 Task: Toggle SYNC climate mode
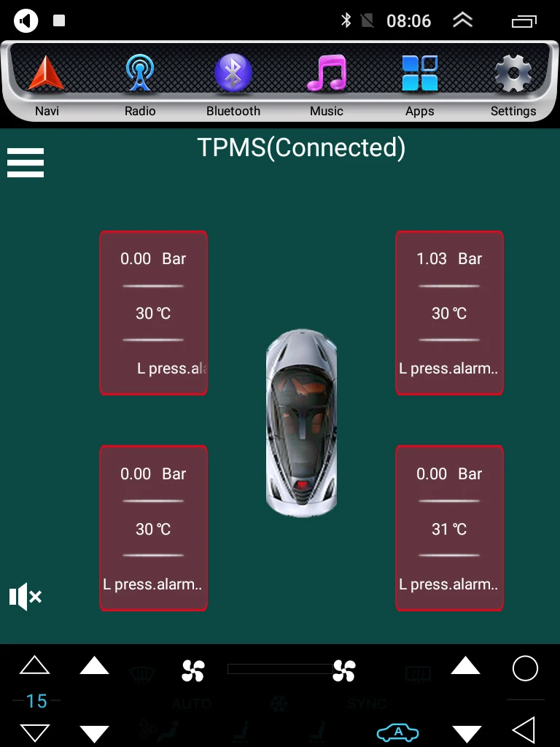[x=367, y=704]
